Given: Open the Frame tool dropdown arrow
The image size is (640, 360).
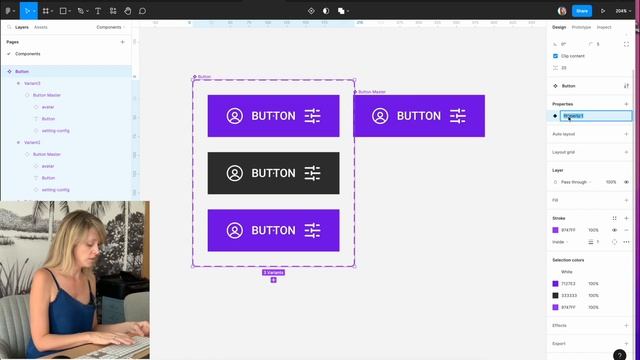Looking at the screenshot, I should [52, 11].
